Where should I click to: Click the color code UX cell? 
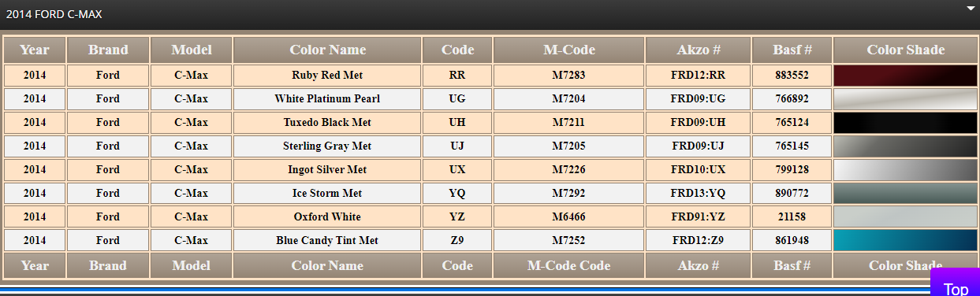[458, 170]
